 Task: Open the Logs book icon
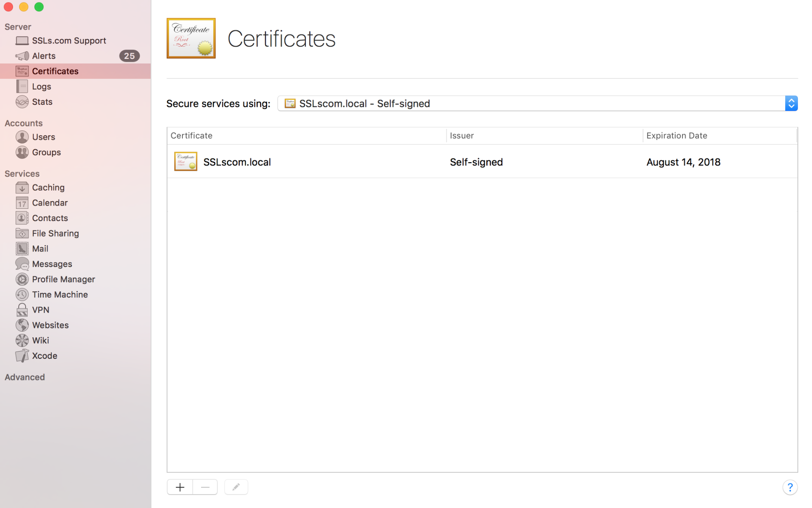point(22,86)
